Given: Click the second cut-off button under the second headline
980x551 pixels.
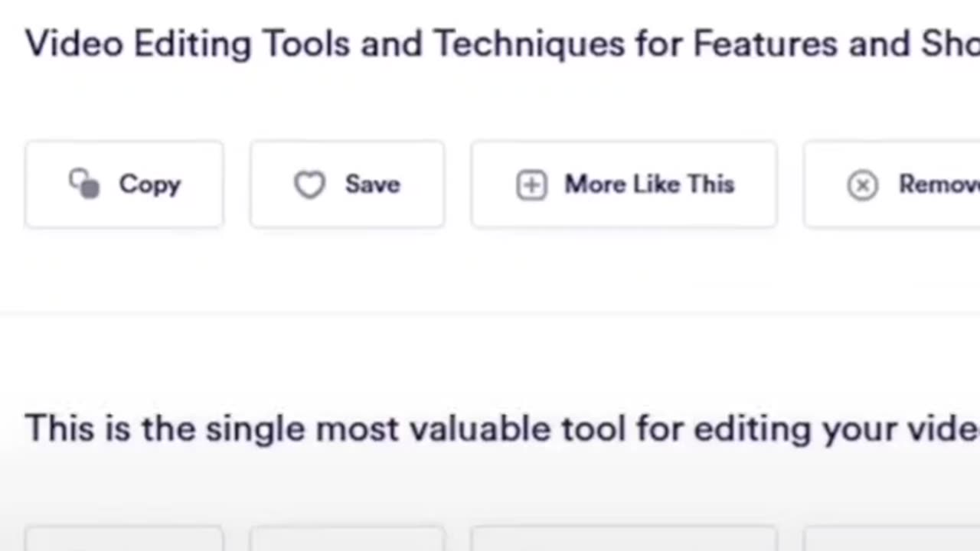Looking at the screenshot, I should 347,538.
